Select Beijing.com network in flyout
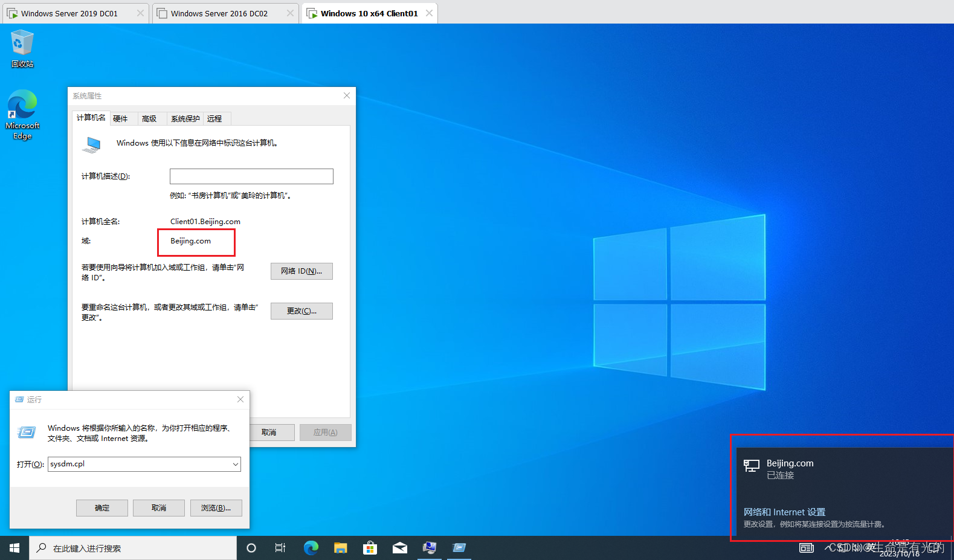954x560 pixels. (843, 469)
